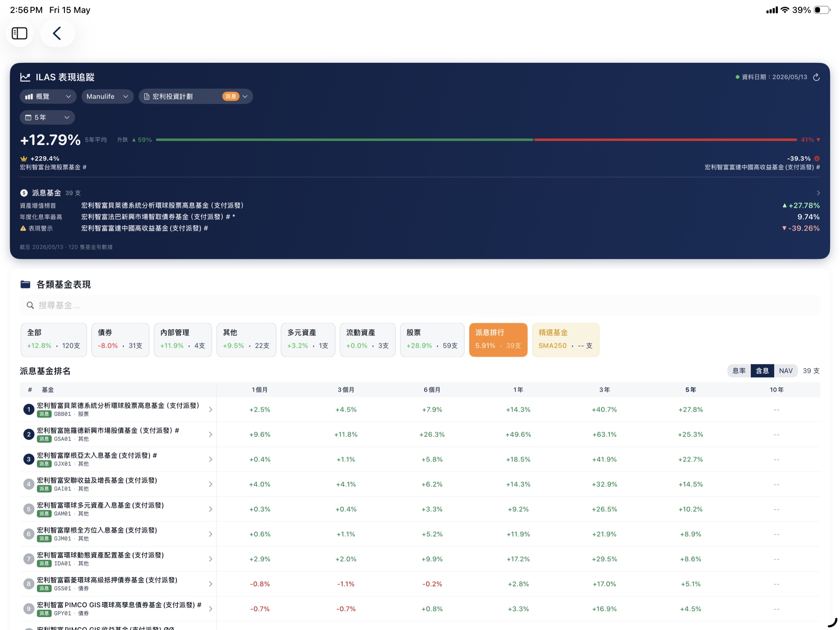Select the 債券 category tab
840x630 pixels.
[x=120, y=340]
